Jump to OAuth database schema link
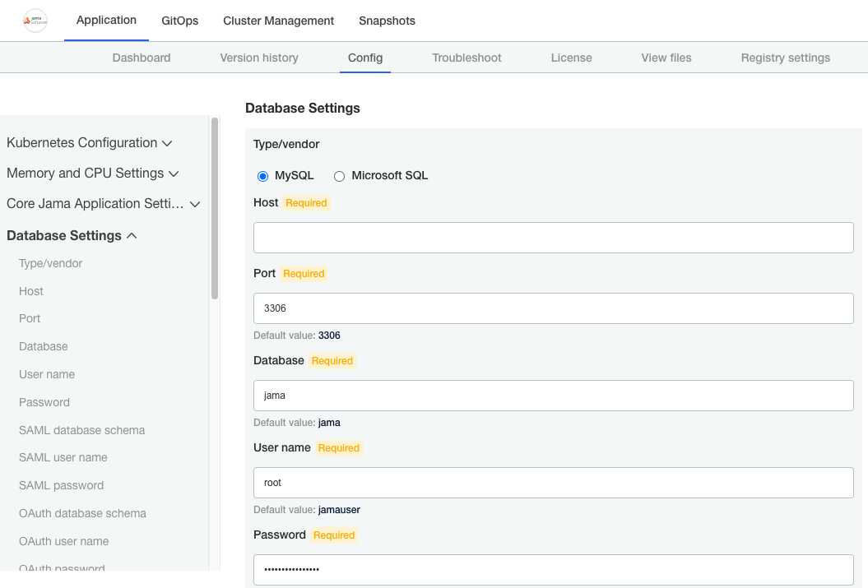Screen dimensions: 868x588 coord(82,513)
